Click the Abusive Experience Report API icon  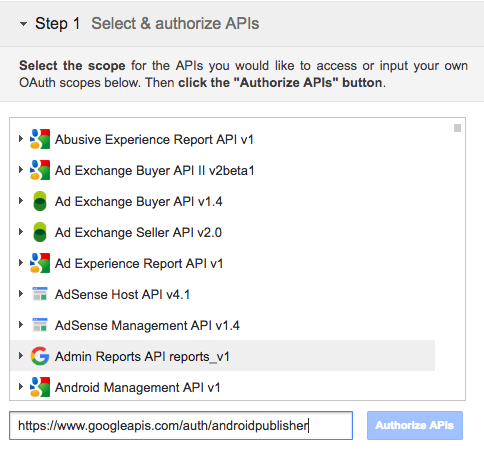[40, 139]
